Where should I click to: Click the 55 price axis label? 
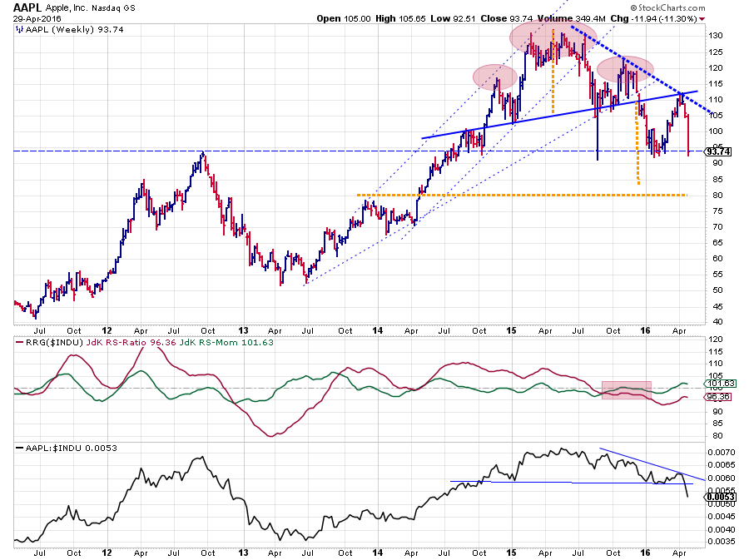tap(717, 275)
